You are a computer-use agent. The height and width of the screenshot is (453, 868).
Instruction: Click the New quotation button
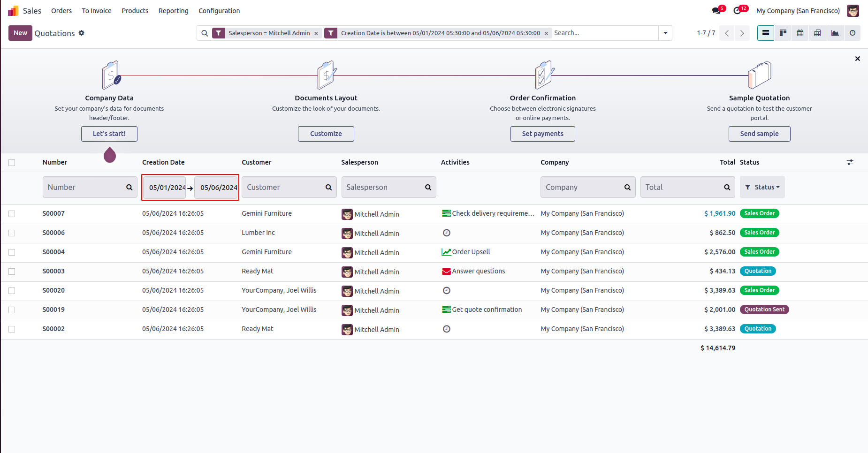(x=20, y=33)
